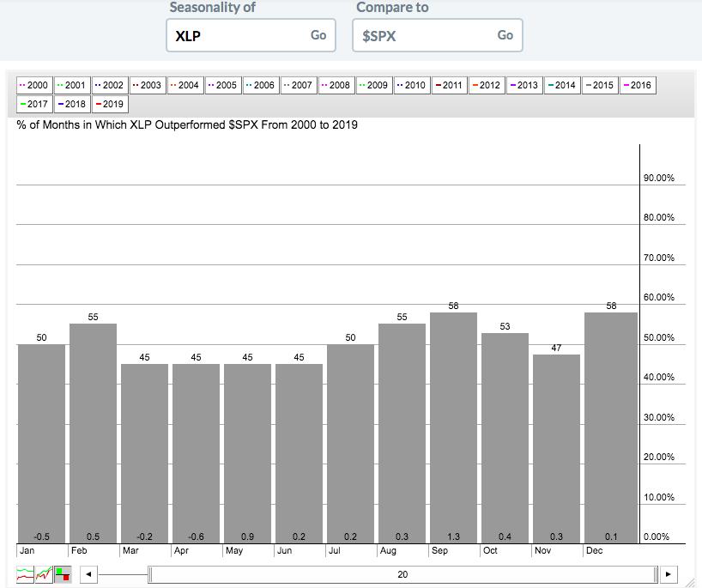Toggle the 2017 year legend

tap(34, 104)
